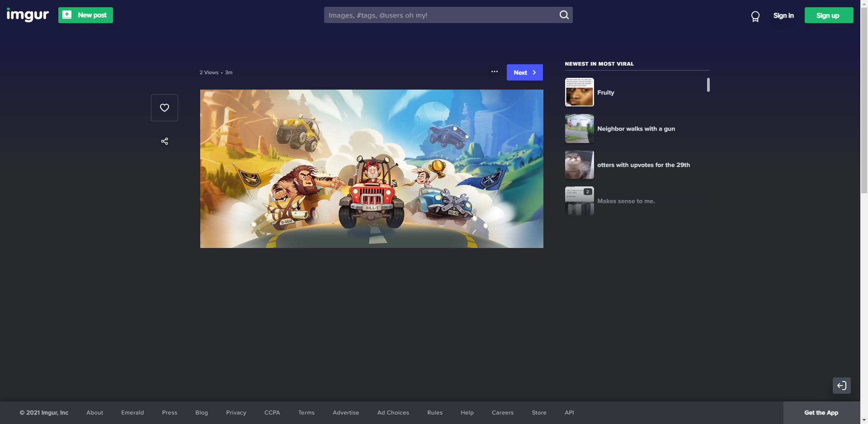The height and width of the screenshot is (424, 868).
Task: Click the share icon under heart
Action: (x=165, y=141)
